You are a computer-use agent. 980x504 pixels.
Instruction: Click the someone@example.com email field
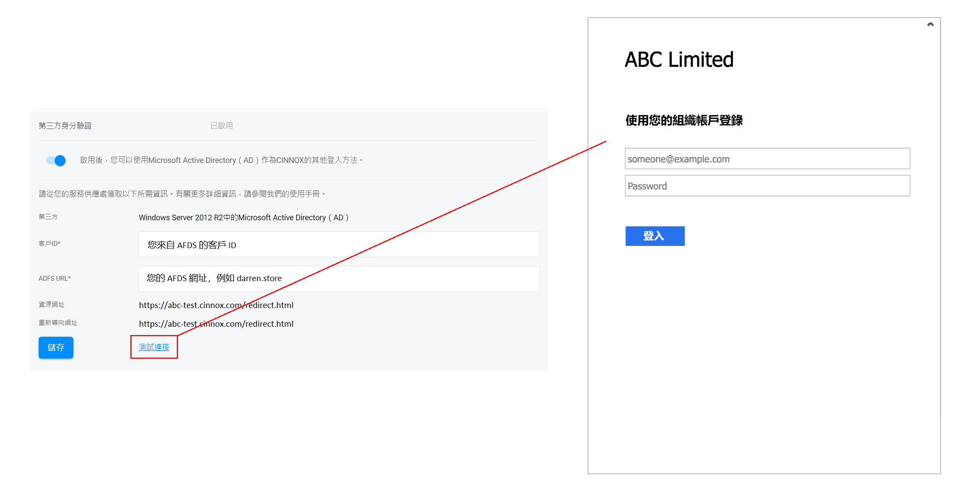767,159
